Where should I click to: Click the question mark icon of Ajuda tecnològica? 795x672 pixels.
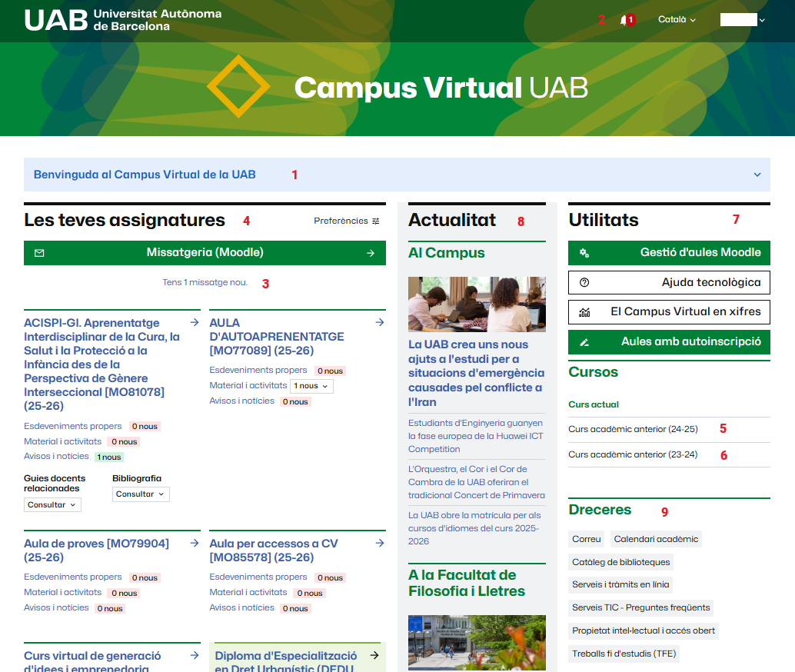click(x=584, y=282)
